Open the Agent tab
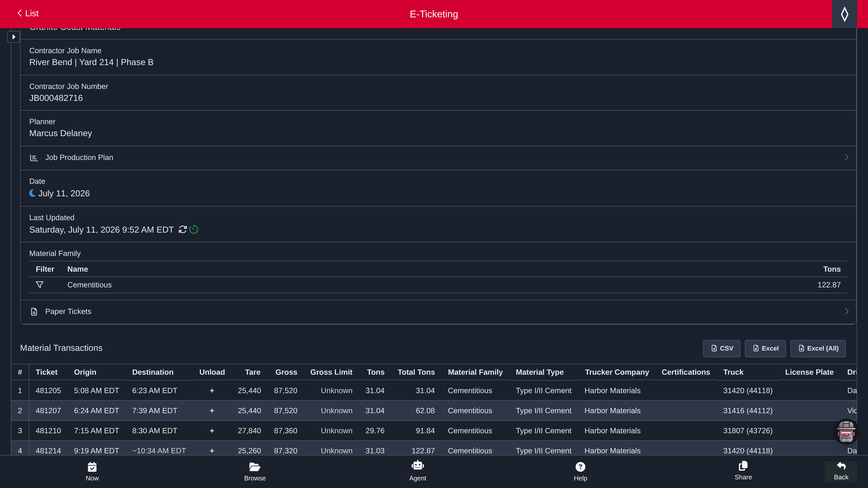The height and width of the screenshot is (488, 868). click(x=417, y=471)
